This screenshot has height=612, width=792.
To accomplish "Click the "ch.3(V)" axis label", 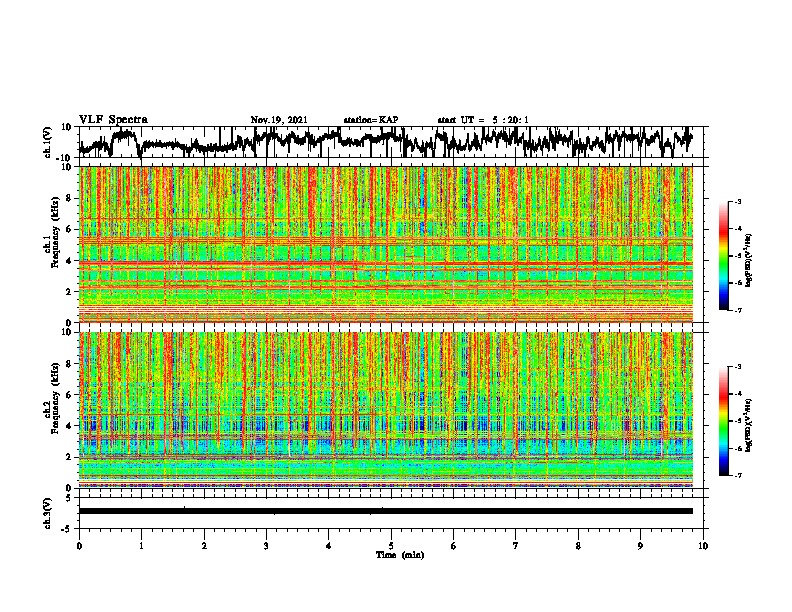I will (x=48, y=513).
